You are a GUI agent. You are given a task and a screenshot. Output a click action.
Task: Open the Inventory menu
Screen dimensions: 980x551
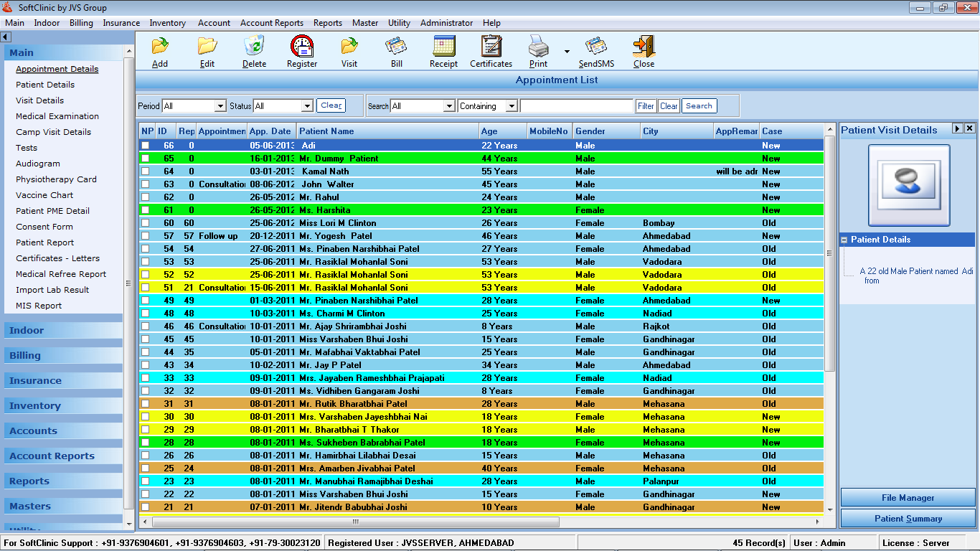pyautogui.click(x=167, y=23)
